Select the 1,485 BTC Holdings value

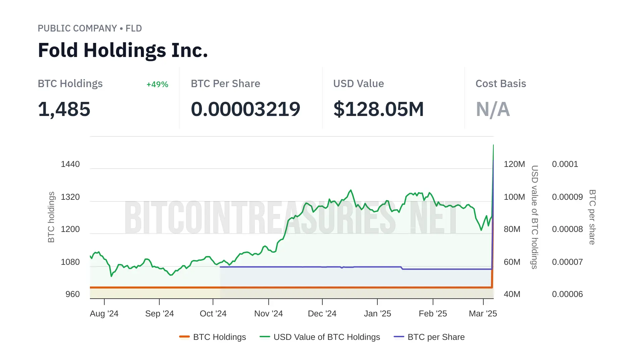(64, 109)
